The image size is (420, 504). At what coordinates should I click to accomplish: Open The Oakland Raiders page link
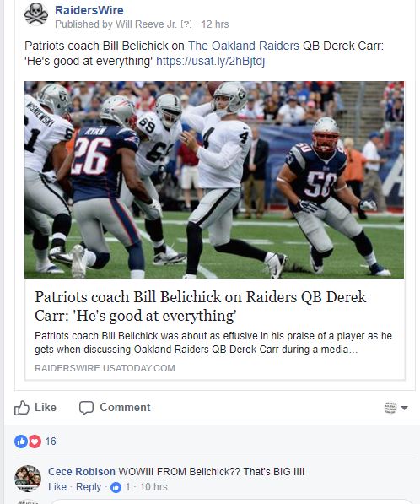pos(244,46)
